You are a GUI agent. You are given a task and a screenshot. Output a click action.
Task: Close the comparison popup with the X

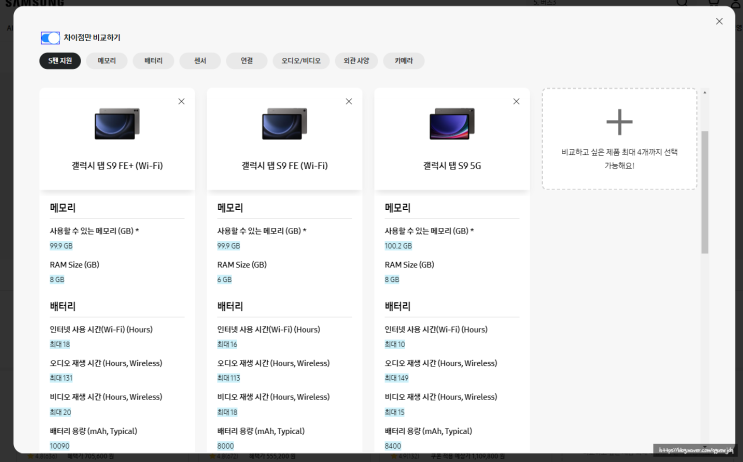[x=719, y=21]
